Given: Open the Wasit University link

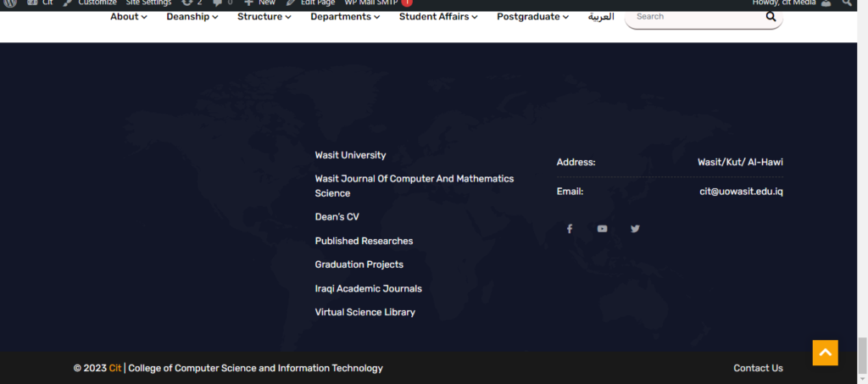Looking at the screenshot, I should pyautogui.click(x=350, y=155).
